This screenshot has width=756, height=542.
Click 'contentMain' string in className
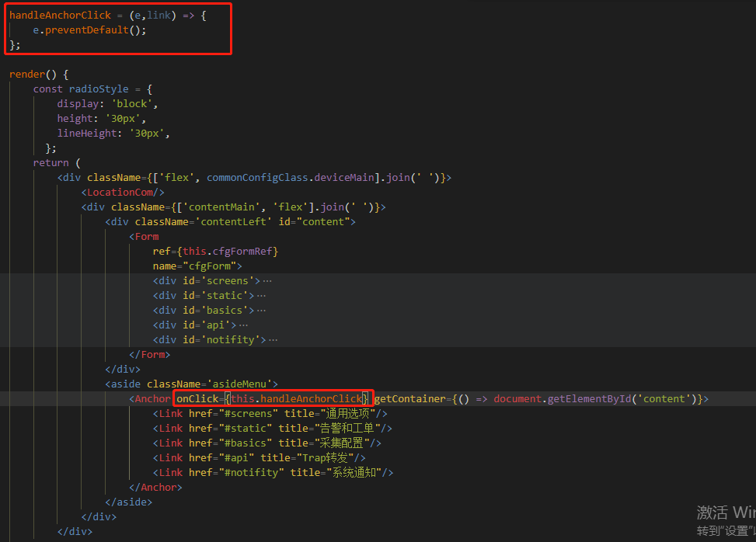tap(221, 207)
